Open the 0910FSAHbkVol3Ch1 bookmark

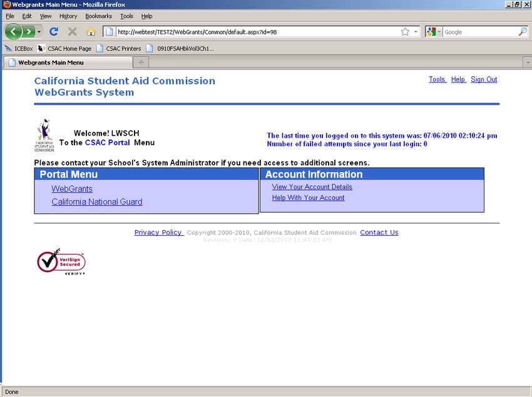(180, 49)
